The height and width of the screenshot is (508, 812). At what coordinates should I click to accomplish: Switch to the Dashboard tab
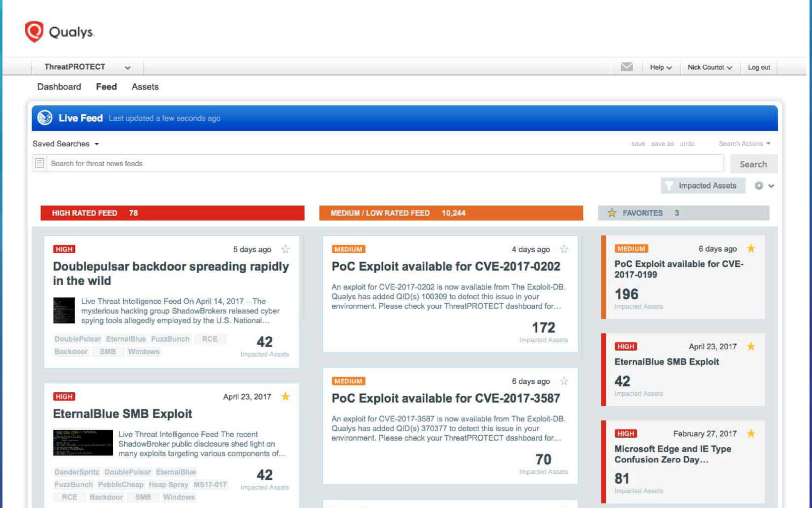click(x=59, y=87)
